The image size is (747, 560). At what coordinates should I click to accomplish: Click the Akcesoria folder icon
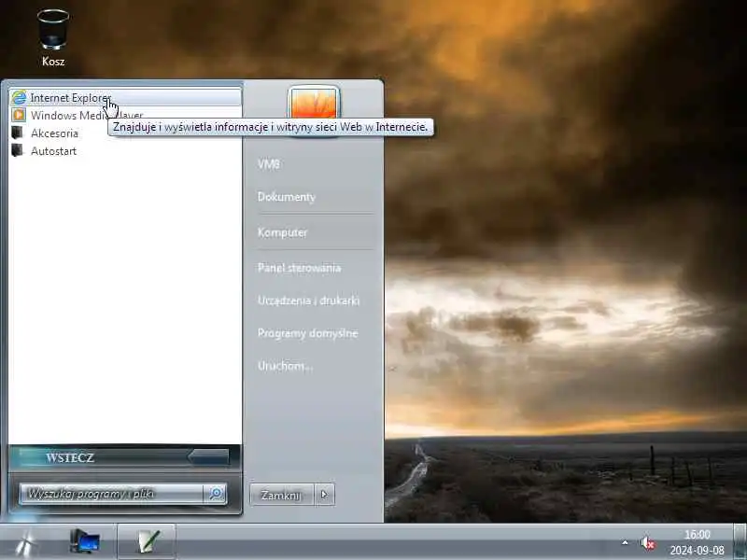pyautogui.click(x=17, y=133)
